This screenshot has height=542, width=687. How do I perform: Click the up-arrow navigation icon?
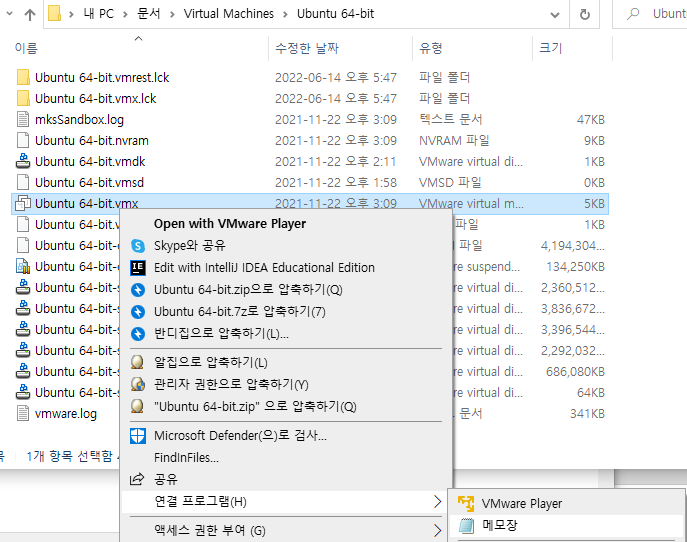click(30, 14)
